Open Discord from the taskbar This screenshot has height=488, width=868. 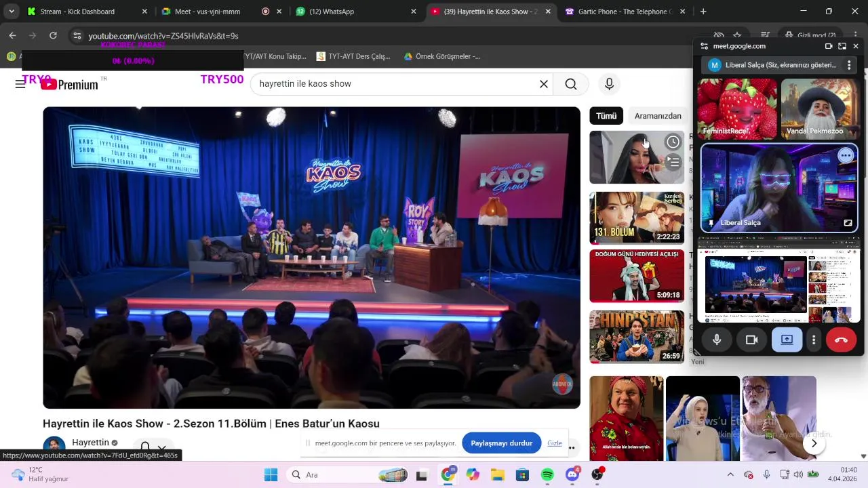coord(572,475)
